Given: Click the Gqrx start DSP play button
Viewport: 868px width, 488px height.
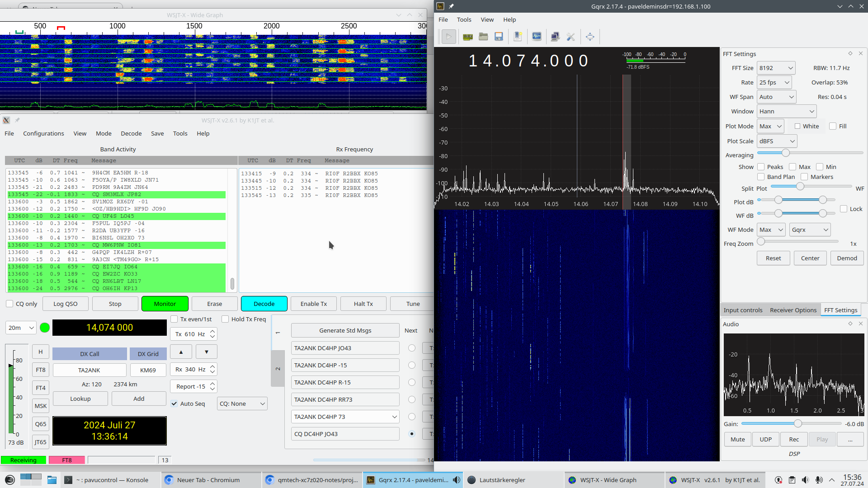Looking at the screenshot, I should coord(448,37).
